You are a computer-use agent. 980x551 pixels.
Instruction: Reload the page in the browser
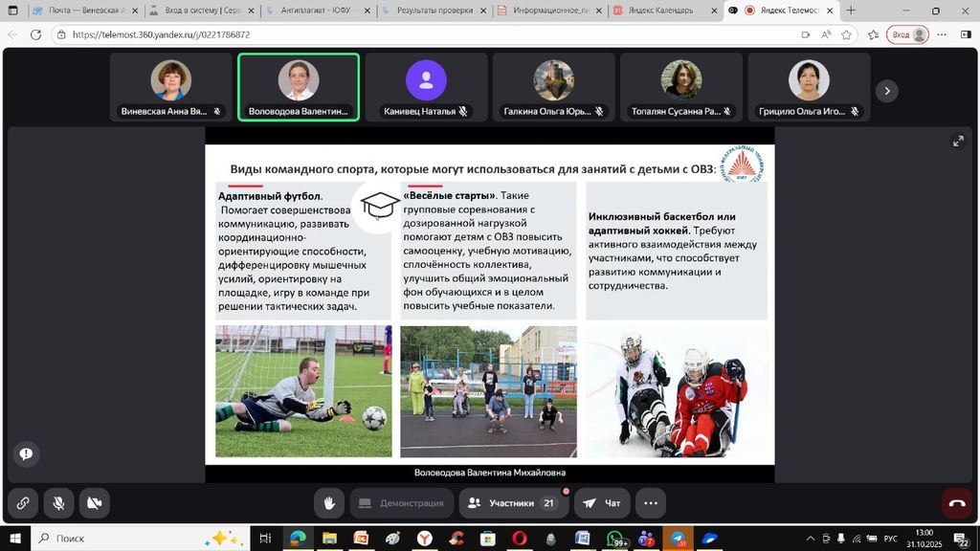(x=36, y=34)
